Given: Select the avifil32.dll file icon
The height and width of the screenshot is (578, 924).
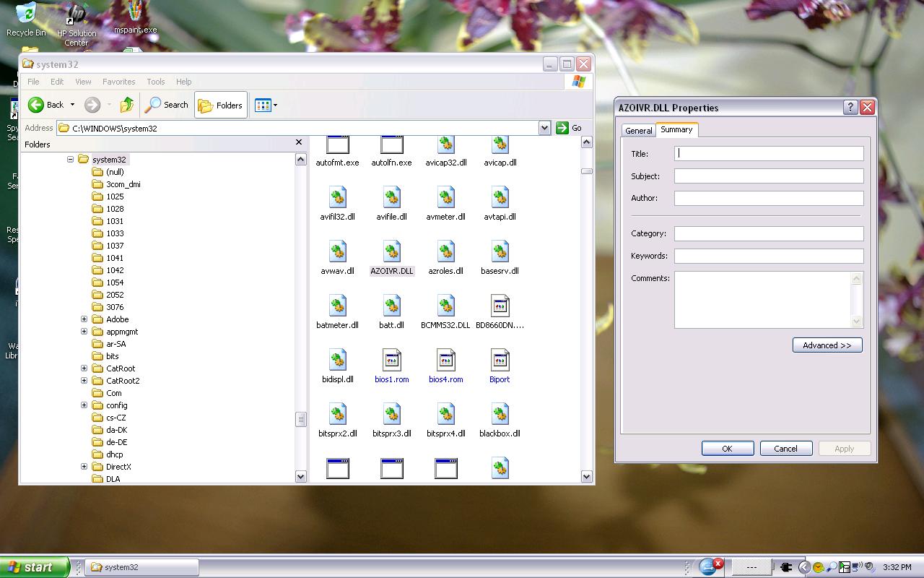Looking at the screenshot, I should coord(337,198).
